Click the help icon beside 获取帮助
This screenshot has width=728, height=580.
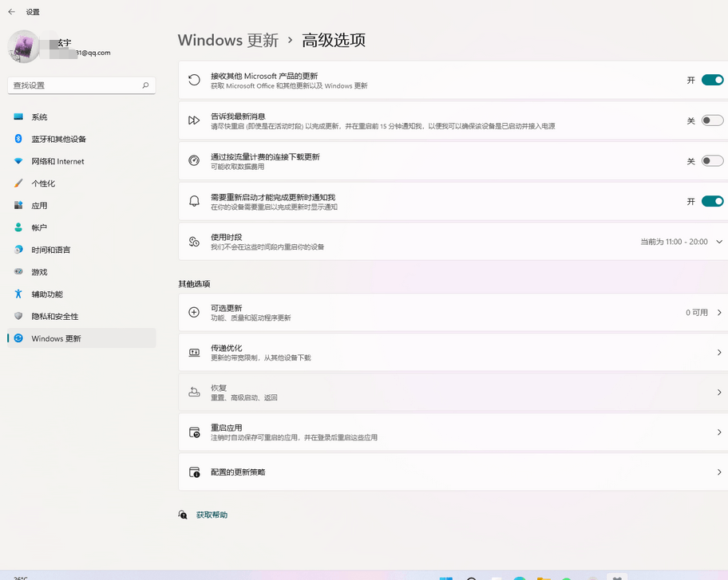tap(183, 515)
